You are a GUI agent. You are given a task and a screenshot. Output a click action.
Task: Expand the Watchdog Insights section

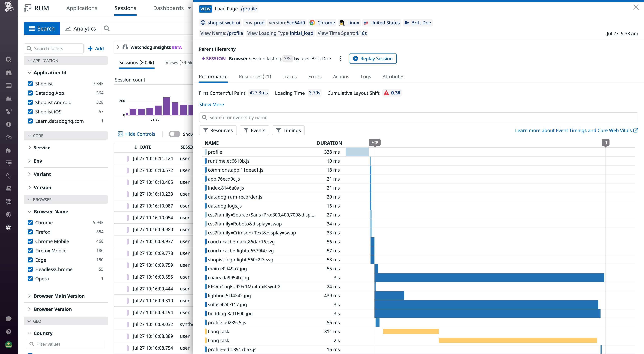coord(118,47)
